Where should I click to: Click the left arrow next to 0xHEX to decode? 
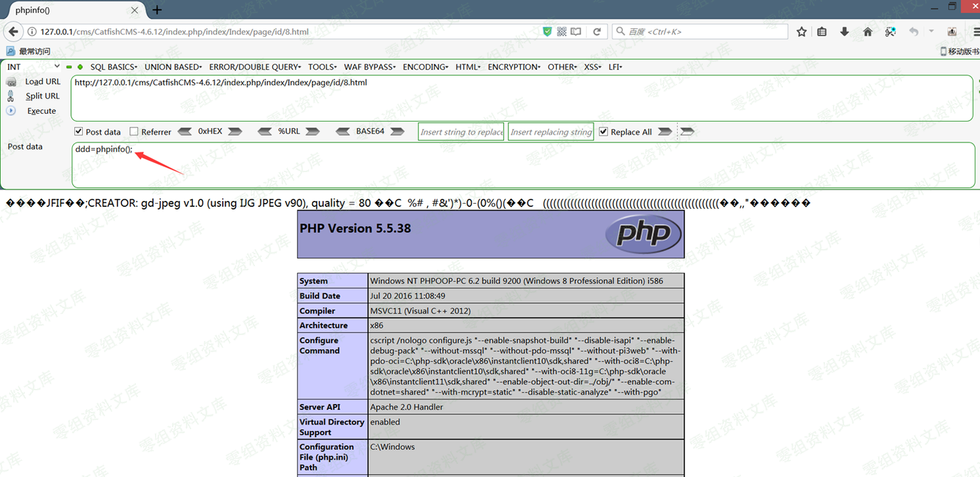pyautogui.click(x=185, y=131)
